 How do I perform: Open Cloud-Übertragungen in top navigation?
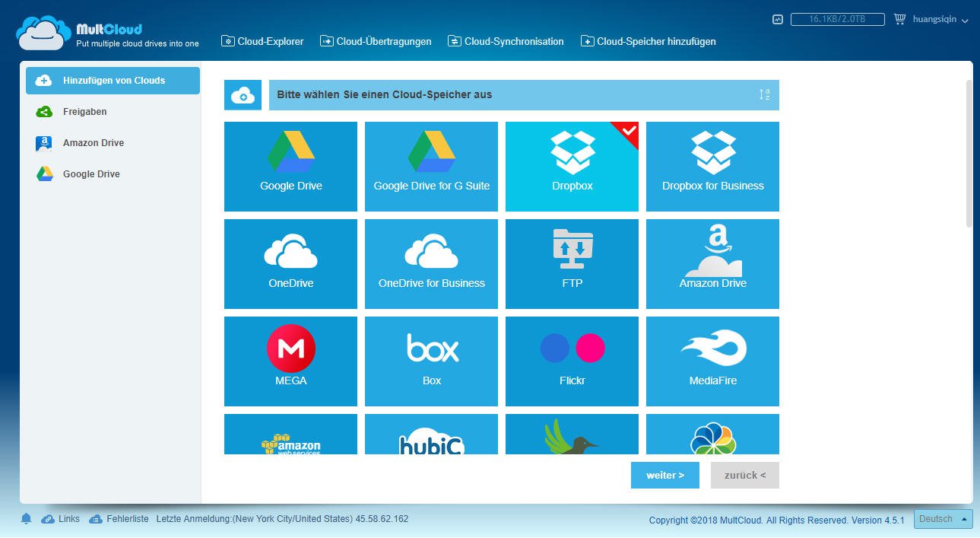click(376, 41)
